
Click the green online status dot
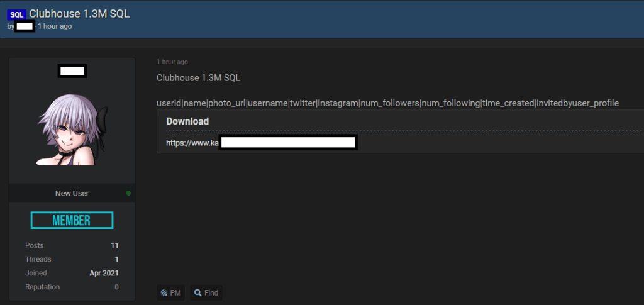click(128, 193)
